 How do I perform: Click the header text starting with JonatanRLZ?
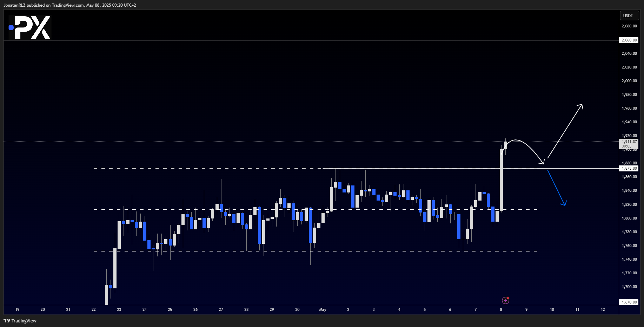click(x=69, y=5)
